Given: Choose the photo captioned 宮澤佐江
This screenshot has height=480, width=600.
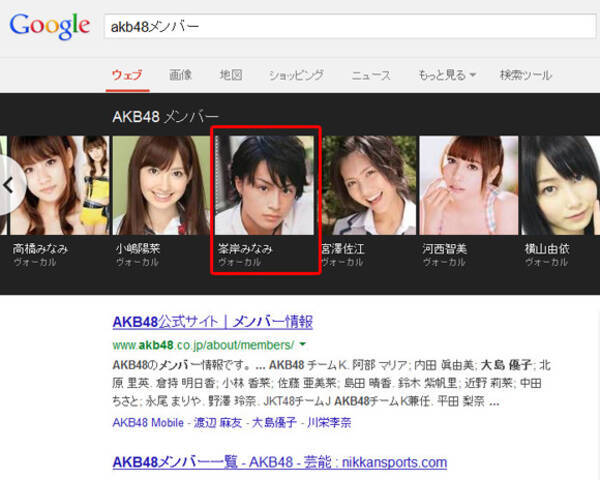Looking at the screenshot, I should click(367, 185).
